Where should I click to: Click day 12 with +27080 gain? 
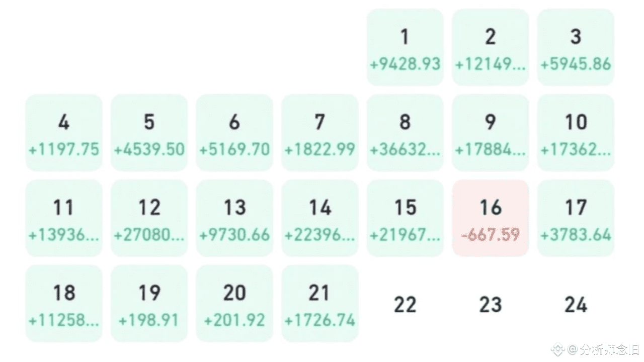coord(149,218)
